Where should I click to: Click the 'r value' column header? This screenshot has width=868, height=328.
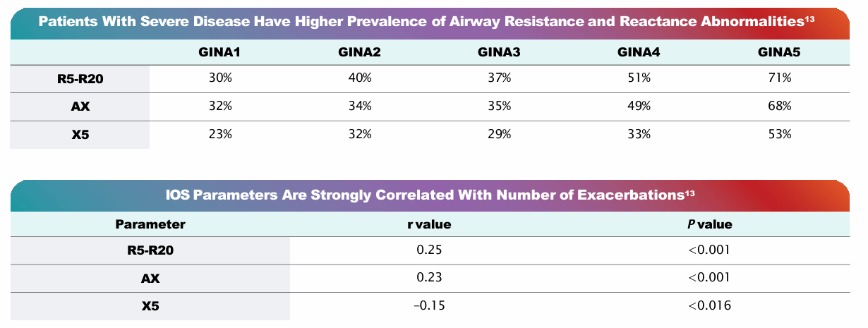[x=430, y=225]
